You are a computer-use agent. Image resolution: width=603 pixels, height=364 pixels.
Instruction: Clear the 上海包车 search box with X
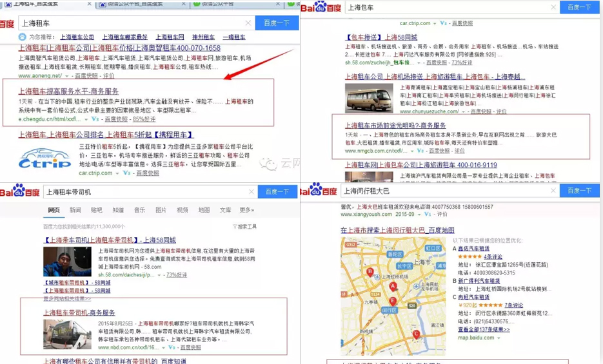553,7
